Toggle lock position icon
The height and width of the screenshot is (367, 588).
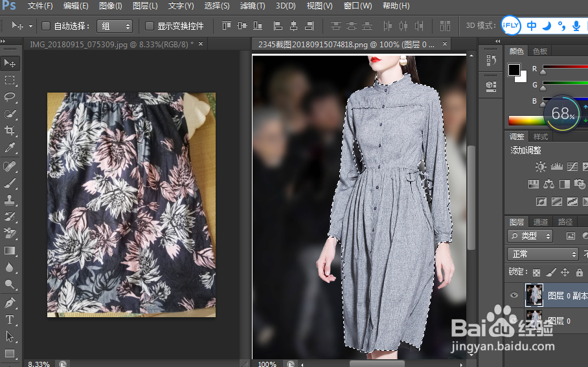click(x=565, y=272)
